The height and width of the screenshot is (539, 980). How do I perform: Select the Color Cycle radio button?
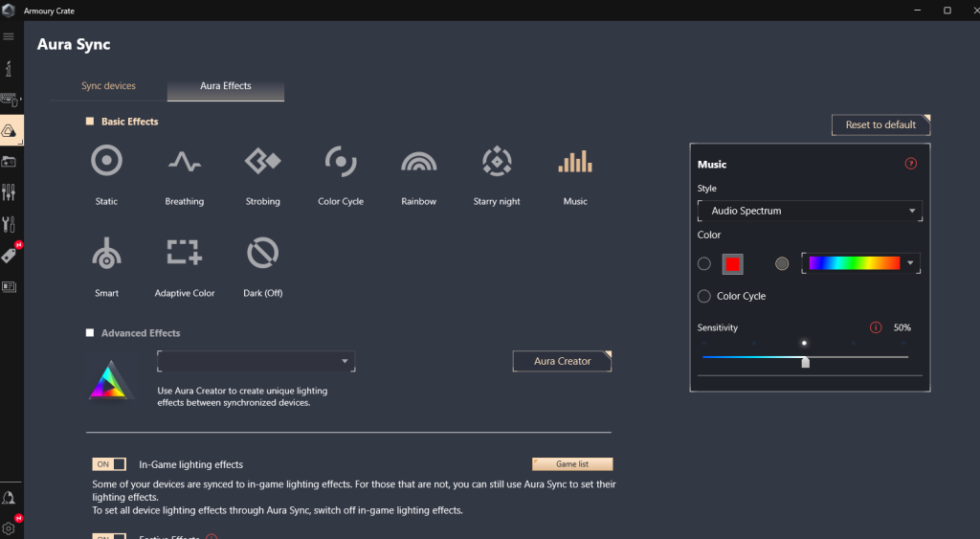[x=704, y=297]
